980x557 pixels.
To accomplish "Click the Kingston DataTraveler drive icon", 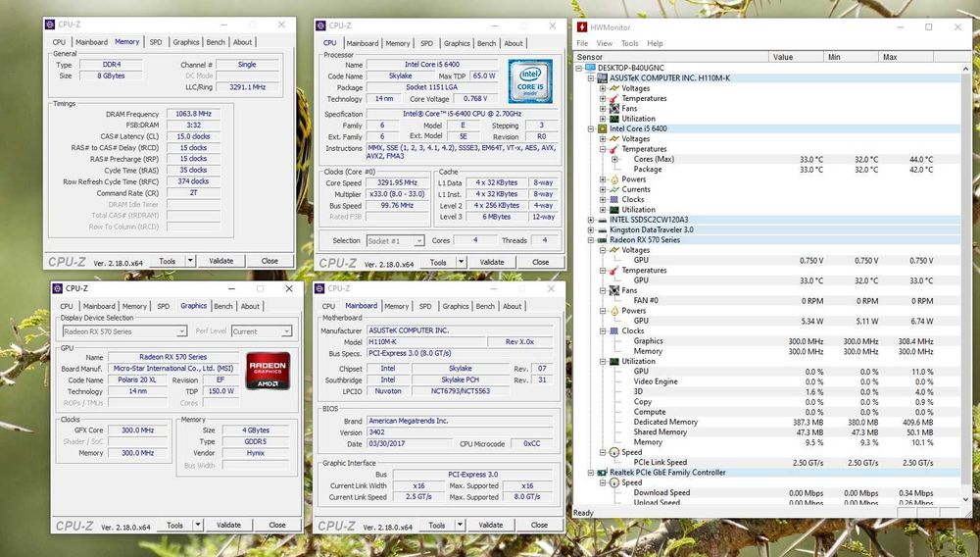I will click(602, 230).
